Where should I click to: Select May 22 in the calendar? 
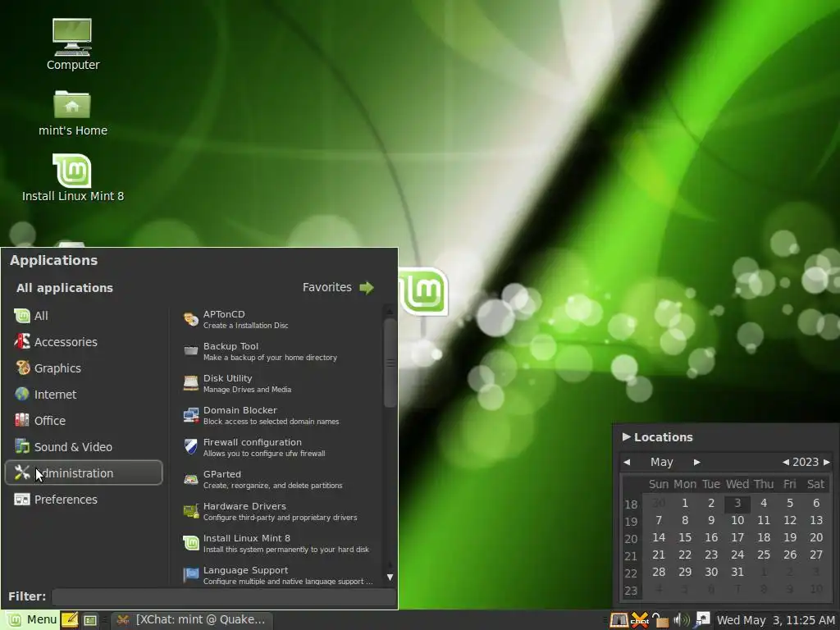(x=685, y=555)
